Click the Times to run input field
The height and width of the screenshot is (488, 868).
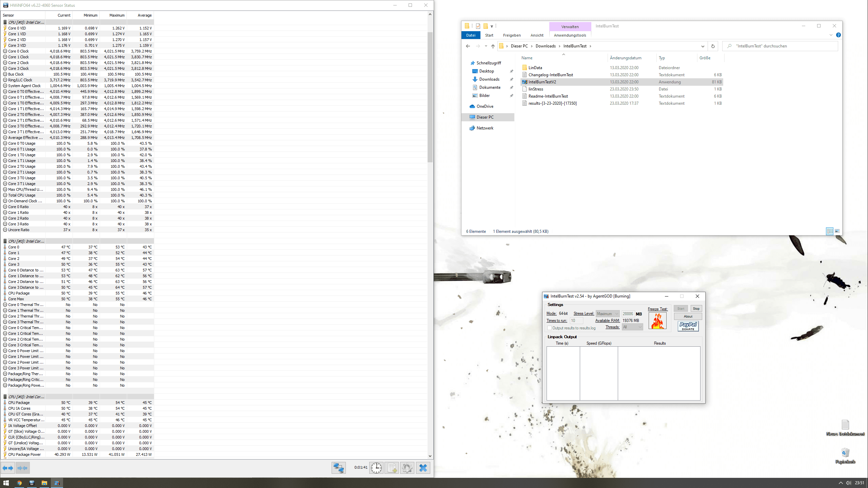[x=576, y=321]
